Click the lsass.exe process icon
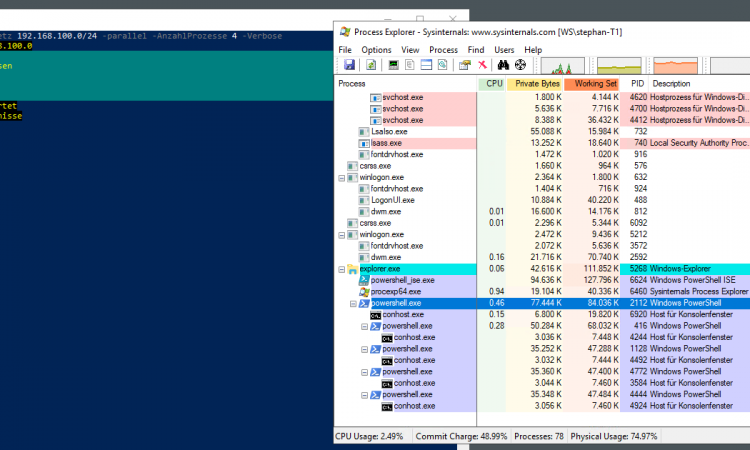The height and width of the screenshot is (450, 750). (x=364, y=143)
